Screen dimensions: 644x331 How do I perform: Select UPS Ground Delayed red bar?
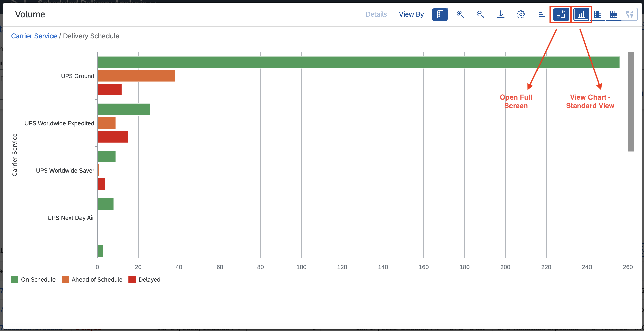[110, 89]
